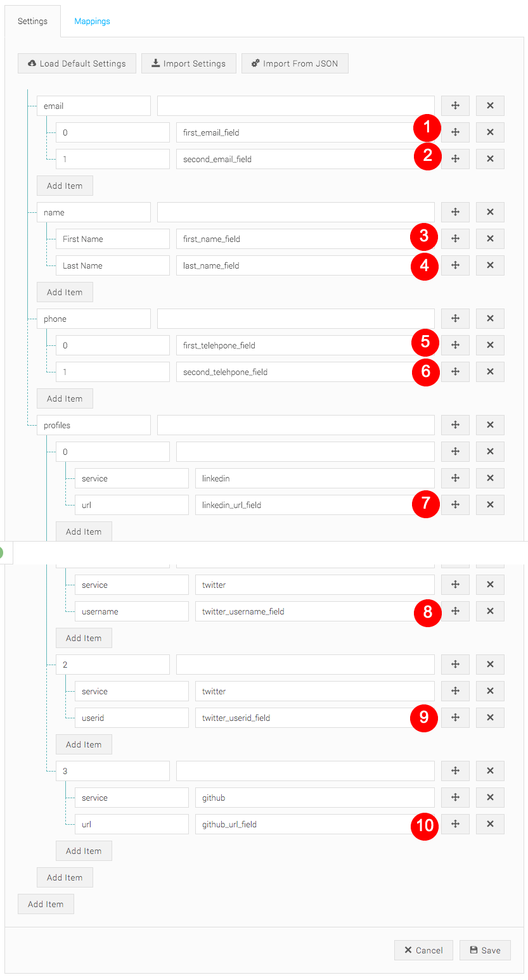This screenshot has height=980, width=528.
Task: Edit the first_email_field value input
Action: pos(306,132)
